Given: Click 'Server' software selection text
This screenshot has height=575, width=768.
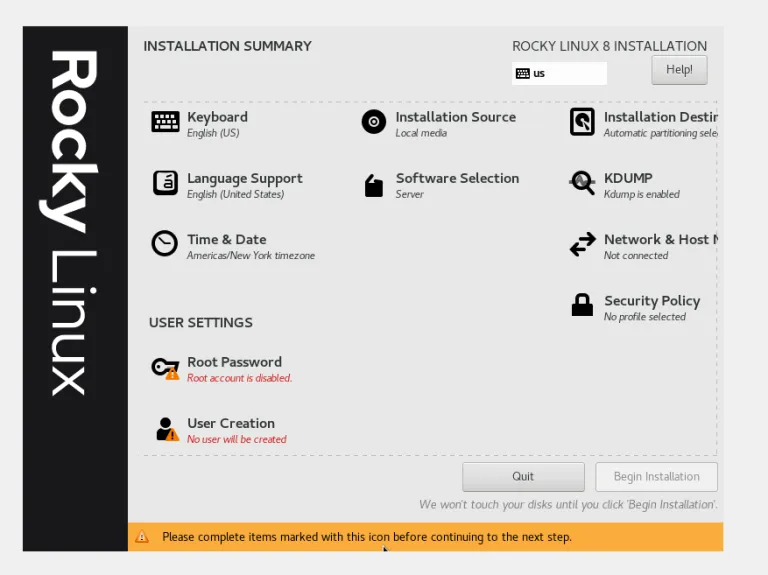Looking at the screenshot, I should point(409,194).
